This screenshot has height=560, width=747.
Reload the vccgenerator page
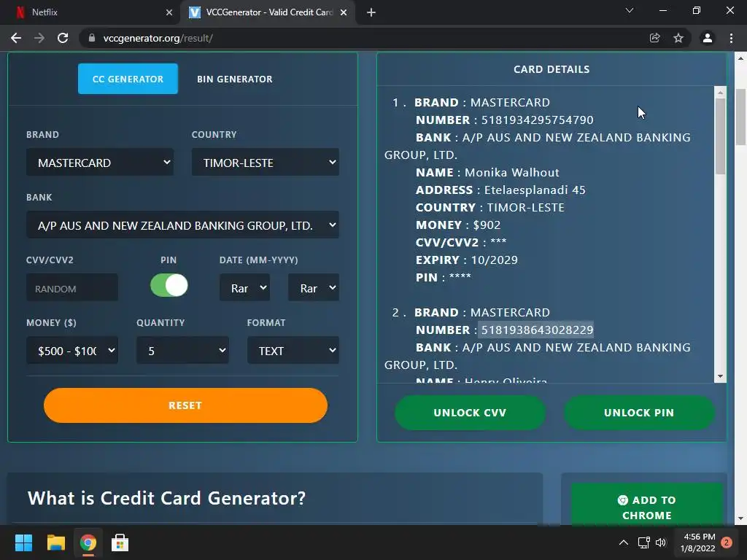click(63, 38)
